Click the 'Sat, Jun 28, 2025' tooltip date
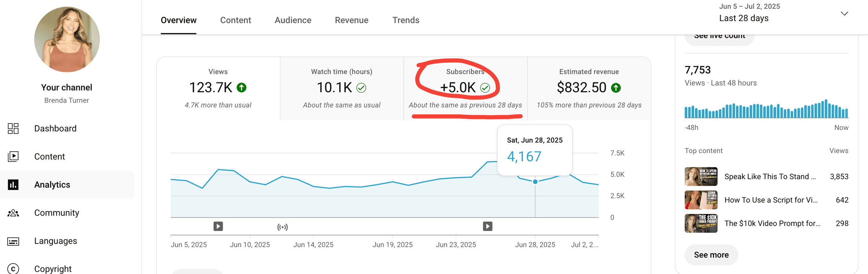The width and height of the screenshot is (868, 274). 535,140
